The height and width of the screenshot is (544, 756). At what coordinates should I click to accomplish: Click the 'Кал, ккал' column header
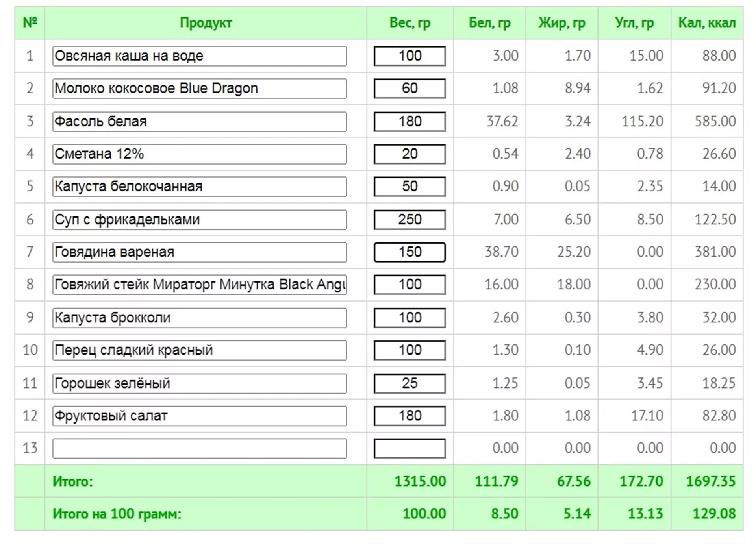coord(707,23)
